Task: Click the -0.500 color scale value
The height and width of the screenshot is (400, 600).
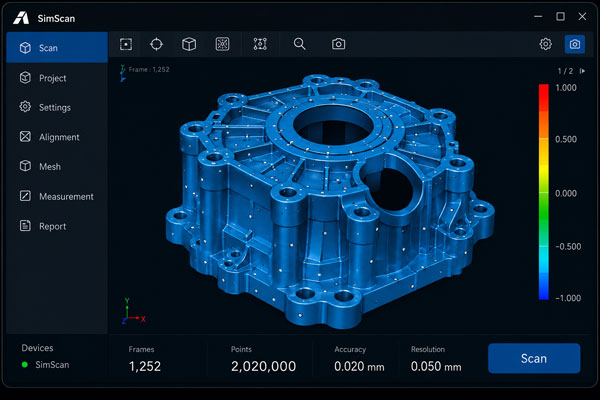Action: (x=568, y=247)
